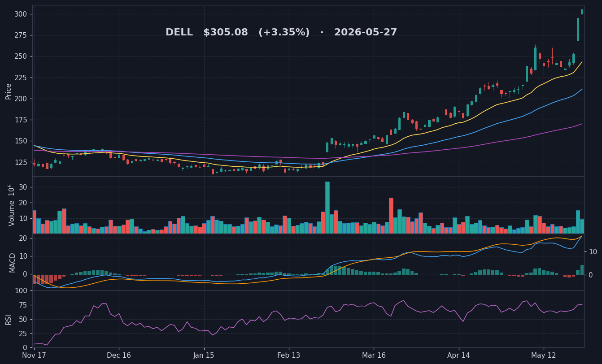Click the 250 price tick label

click(x=21, y=56)
